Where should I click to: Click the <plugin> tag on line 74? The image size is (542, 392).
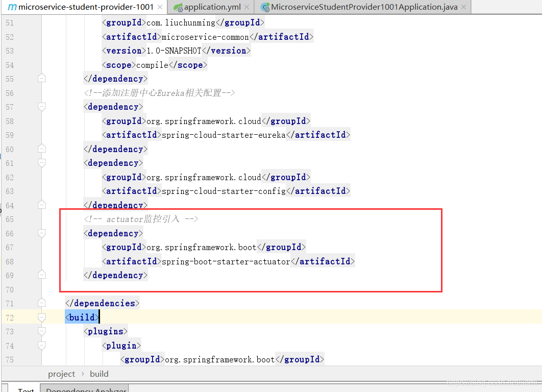[x=121, y=346]
